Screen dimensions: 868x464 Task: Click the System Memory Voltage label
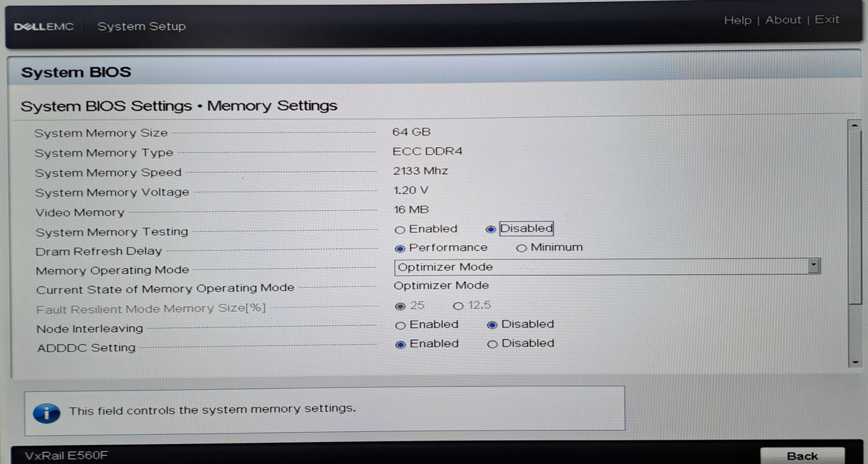click(112, 193)
